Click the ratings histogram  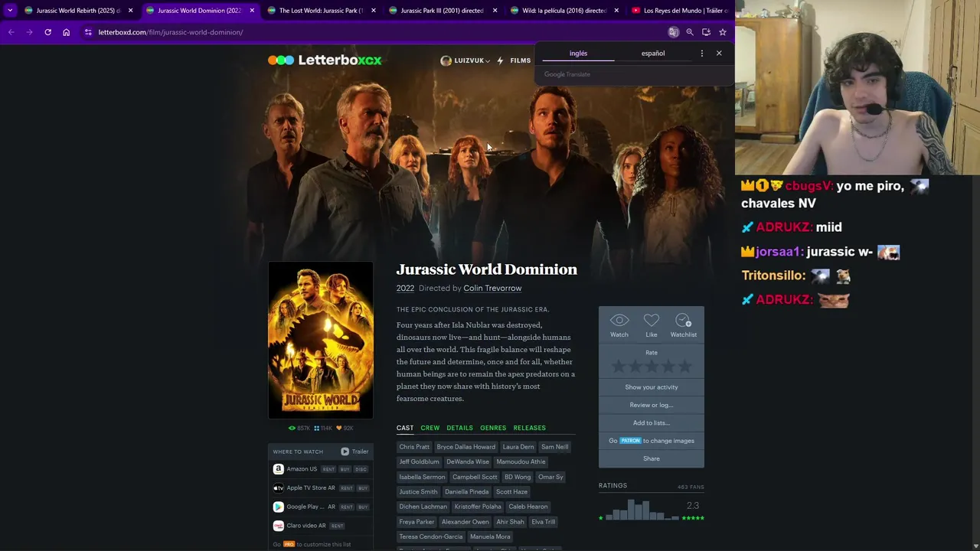[x=642, y=510]
